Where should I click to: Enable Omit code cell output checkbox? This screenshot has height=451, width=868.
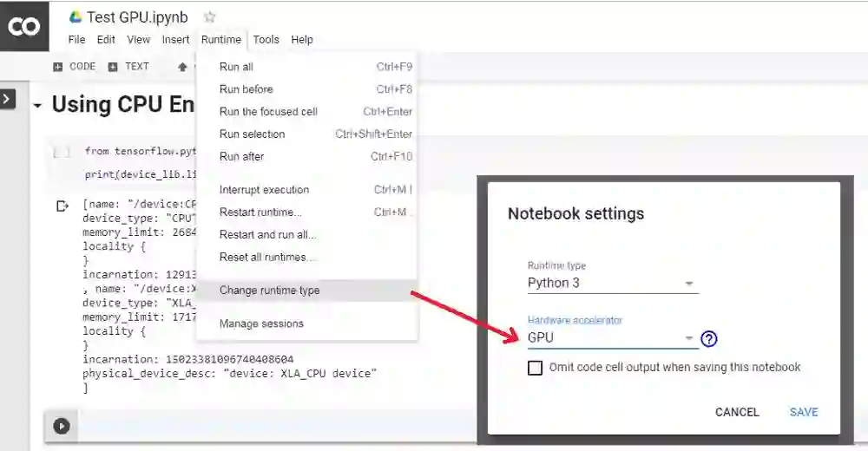click(x=536, y=368)
